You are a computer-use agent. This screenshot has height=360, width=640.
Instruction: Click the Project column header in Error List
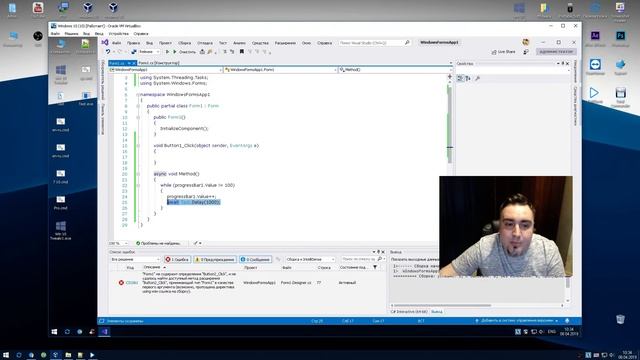coord(250,267)
